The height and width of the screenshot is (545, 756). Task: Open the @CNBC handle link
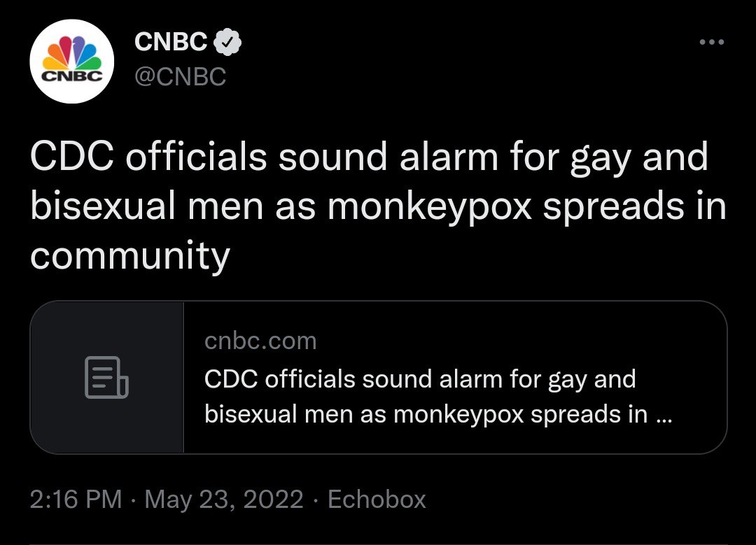point(180,77)
